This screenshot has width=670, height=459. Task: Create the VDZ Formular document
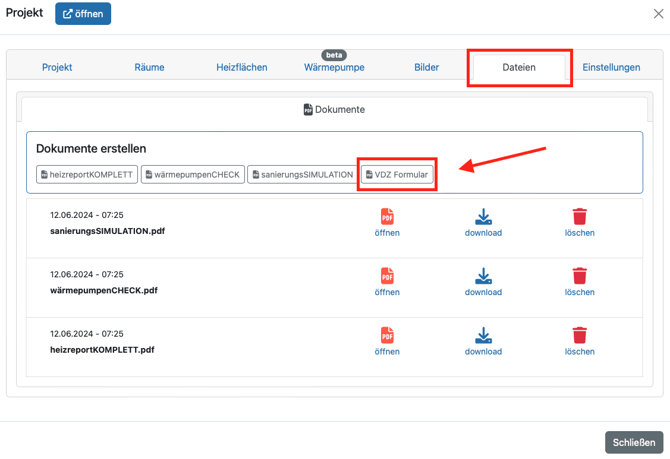click(397, 175)
